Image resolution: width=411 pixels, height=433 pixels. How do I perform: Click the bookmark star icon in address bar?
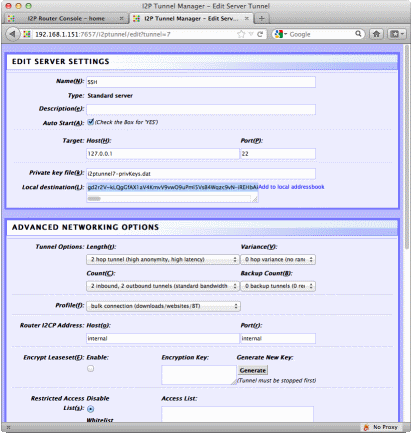pos(241,34)
